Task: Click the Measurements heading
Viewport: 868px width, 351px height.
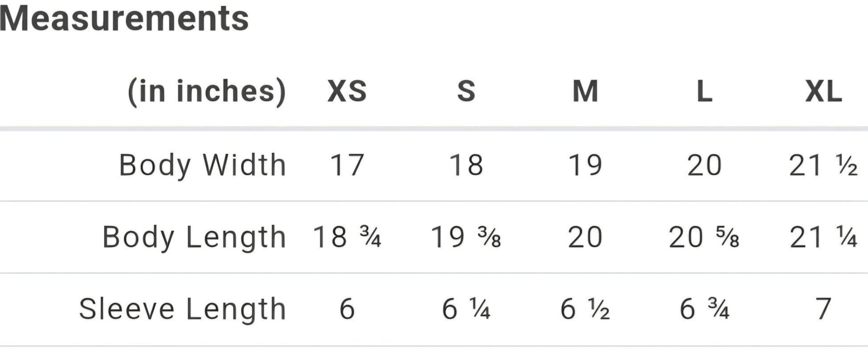Action: (124, 19)
